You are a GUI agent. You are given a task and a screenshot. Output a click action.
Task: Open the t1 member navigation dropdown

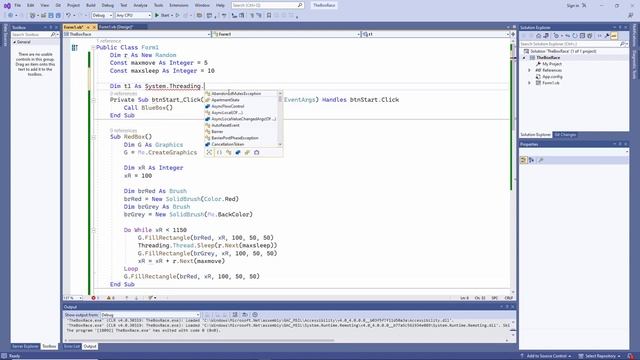point(436,34)
